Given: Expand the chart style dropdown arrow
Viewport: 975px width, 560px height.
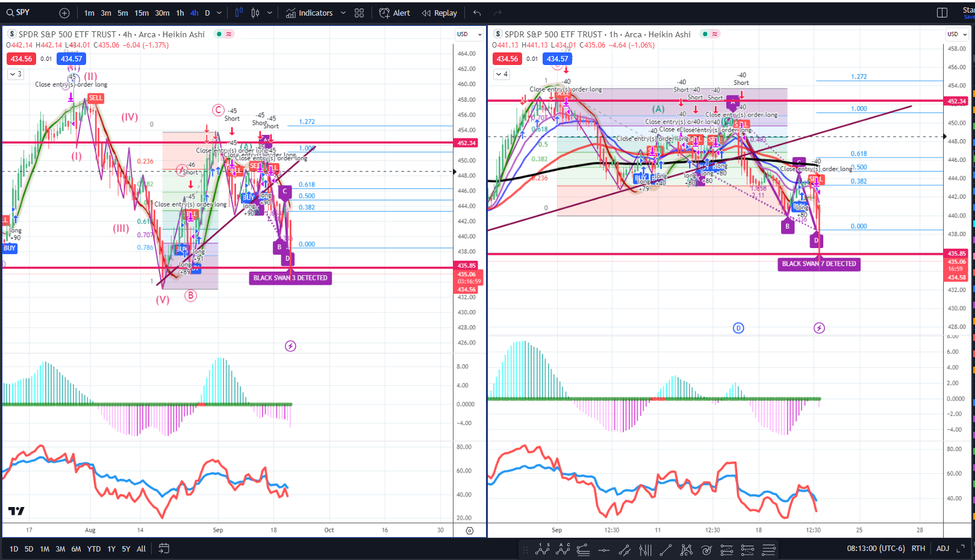Looking at the screenshot, I should tap(270, 13).
